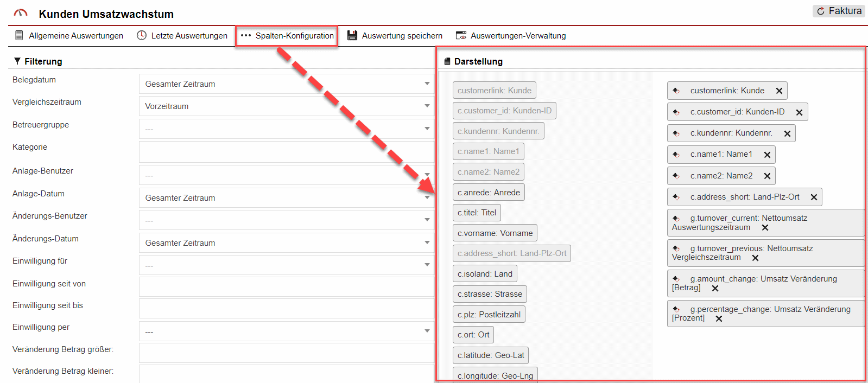Add the c.anrede: Anrede column

[489, 193]
